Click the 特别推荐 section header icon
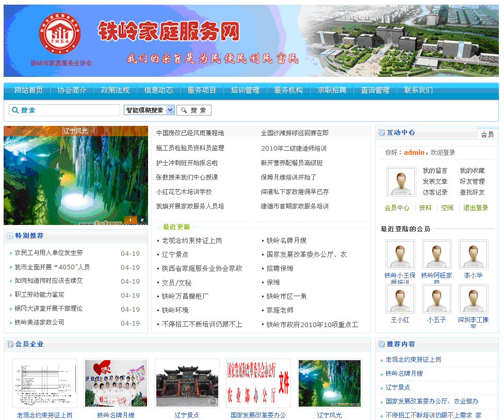Screen dimensions: 504x420 pos(10,236)
